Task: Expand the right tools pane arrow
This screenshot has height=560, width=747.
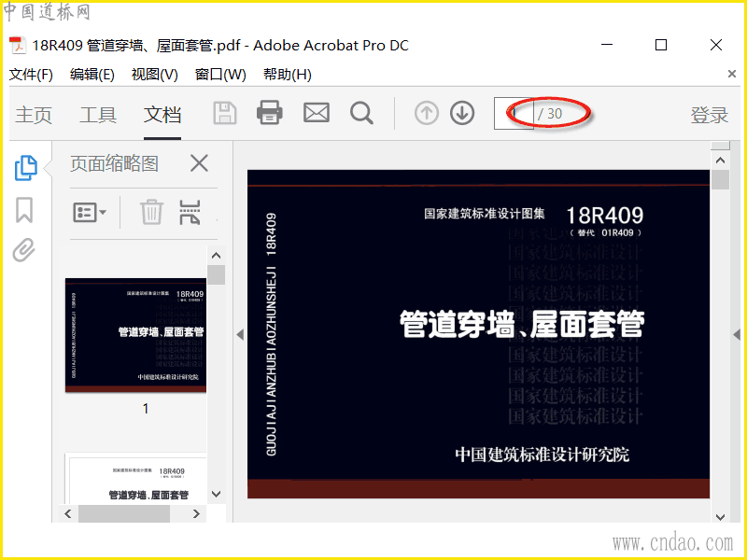Action: pyautogui.click(x=737, y=335)
